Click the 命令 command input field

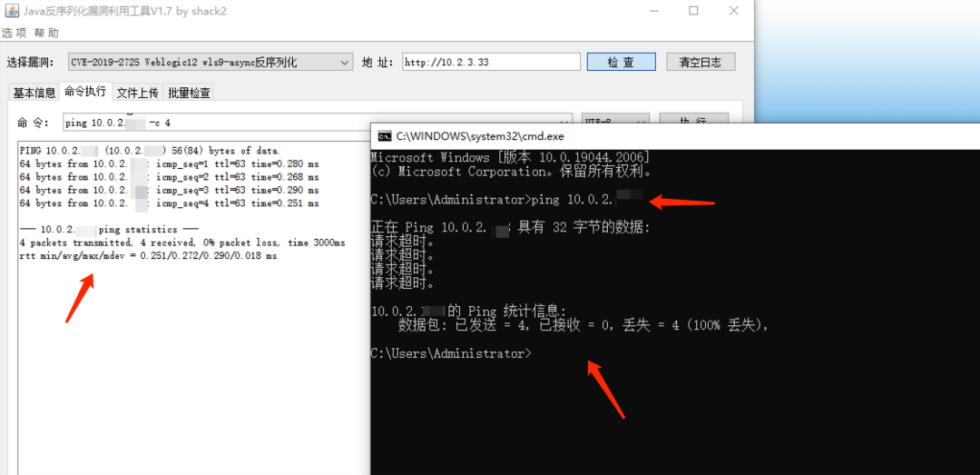point(318,123)
